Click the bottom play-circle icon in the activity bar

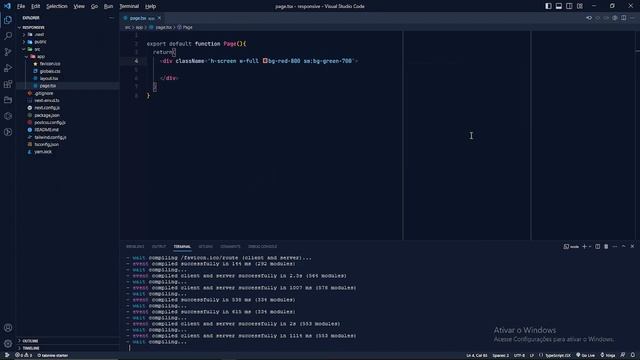8,132
